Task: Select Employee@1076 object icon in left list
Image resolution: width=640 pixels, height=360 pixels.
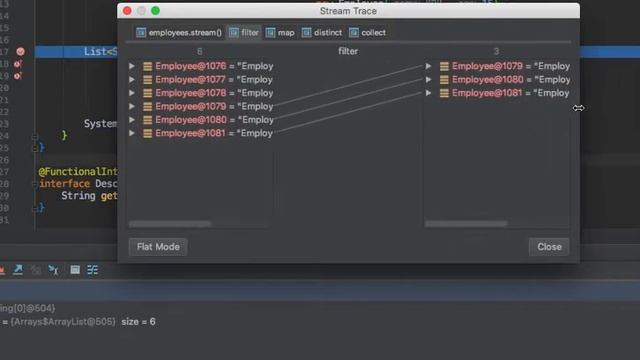Action: tap(147, 66)
